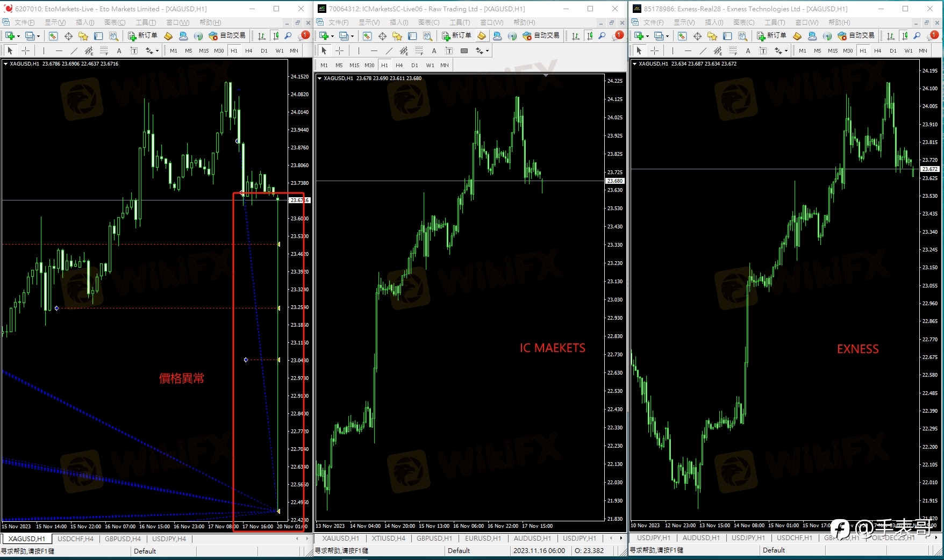Open MetaEditor book icon in ICMarkets window
Viewport: 944px width, 560px height.
[482, 36]
